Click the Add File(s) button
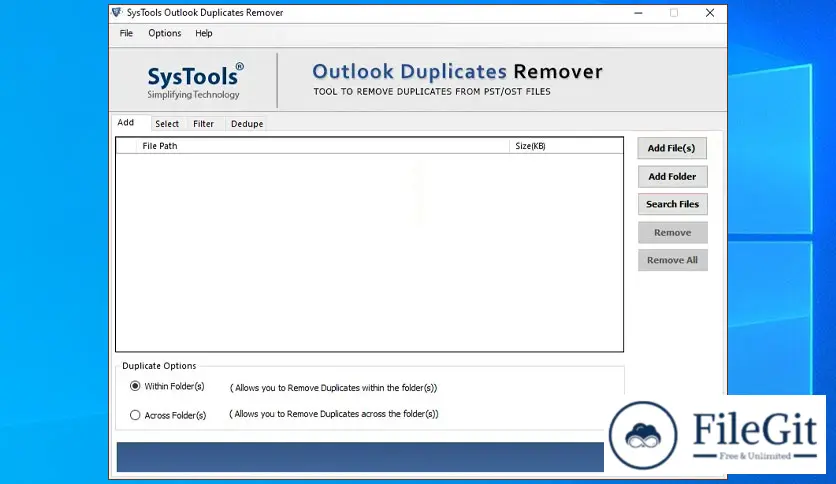The width and height of the screenshot is (836, 484). click(672, 148)
